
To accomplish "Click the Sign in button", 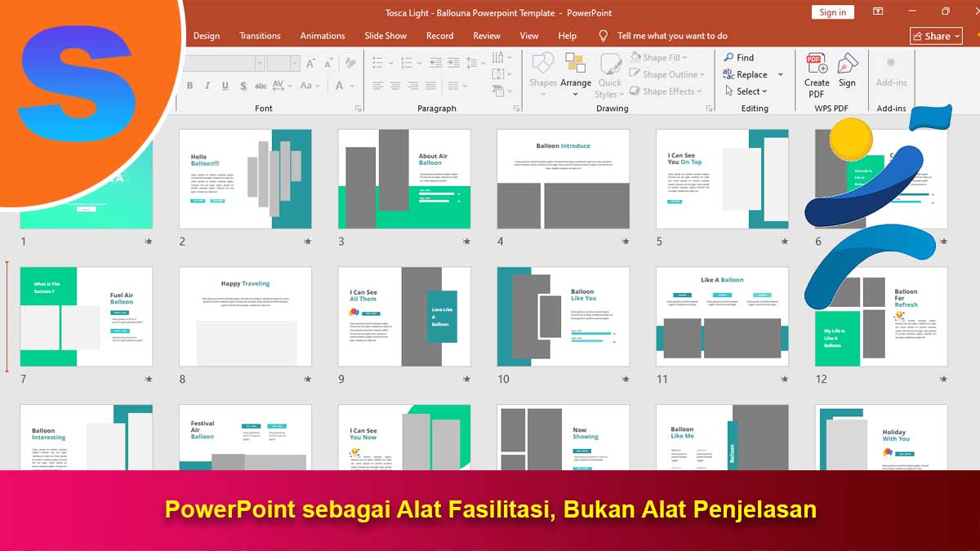I will pyautogui.click(x=832, y=12).
